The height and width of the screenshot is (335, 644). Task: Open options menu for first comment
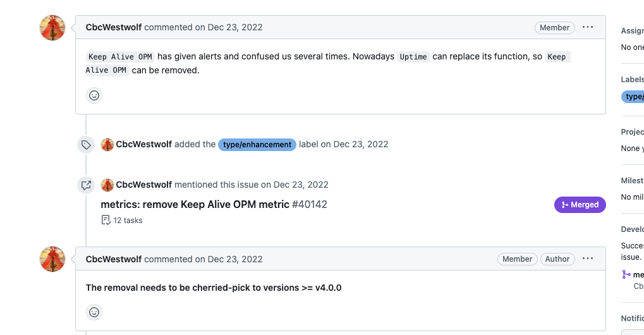(x=588, y=27)
